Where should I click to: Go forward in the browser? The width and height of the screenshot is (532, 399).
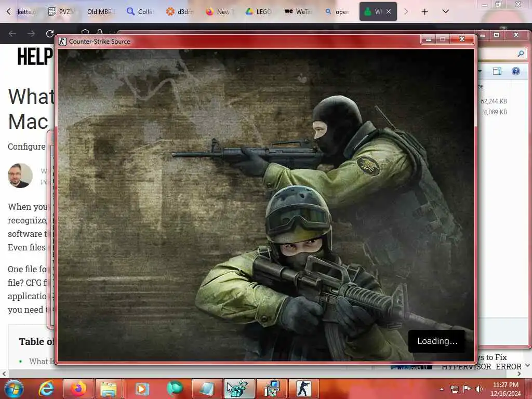pos(31,33)
